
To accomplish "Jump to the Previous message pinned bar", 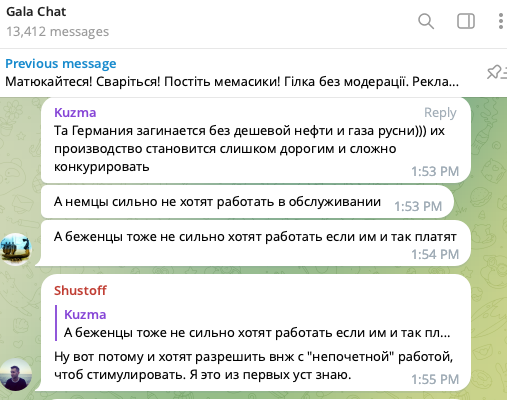I will [x=232, y=73].
